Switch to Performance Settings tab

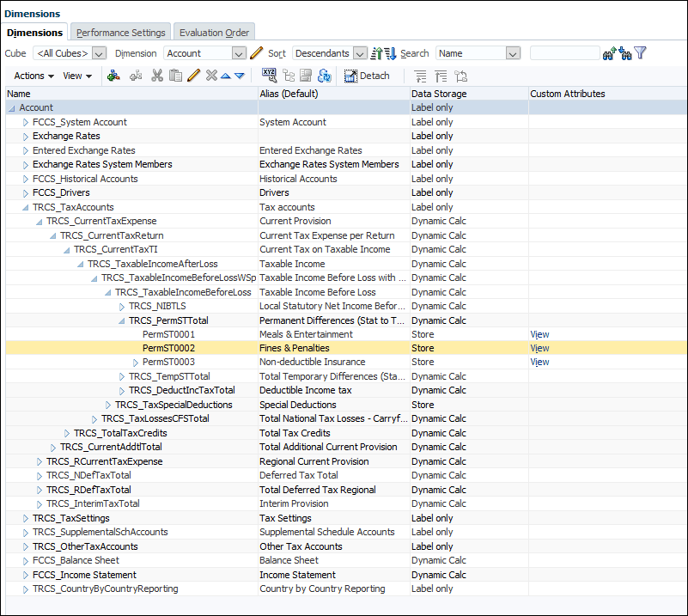120,33
